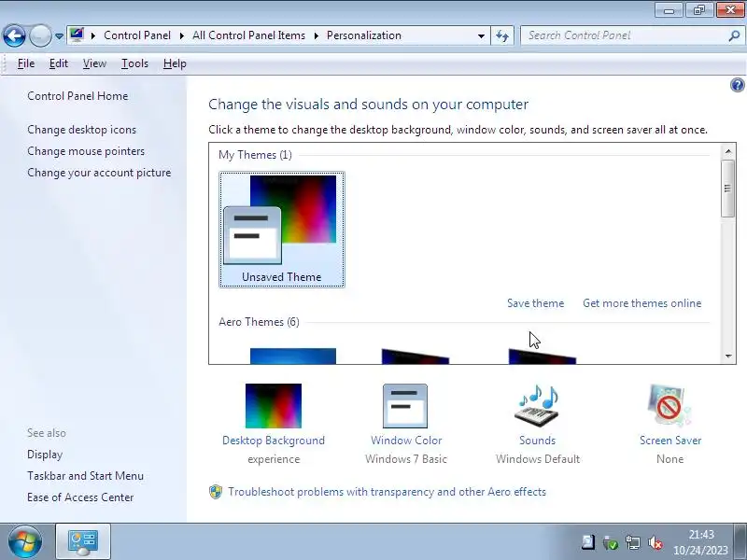Click the Control Panel icon in address bar

[77, 35]
